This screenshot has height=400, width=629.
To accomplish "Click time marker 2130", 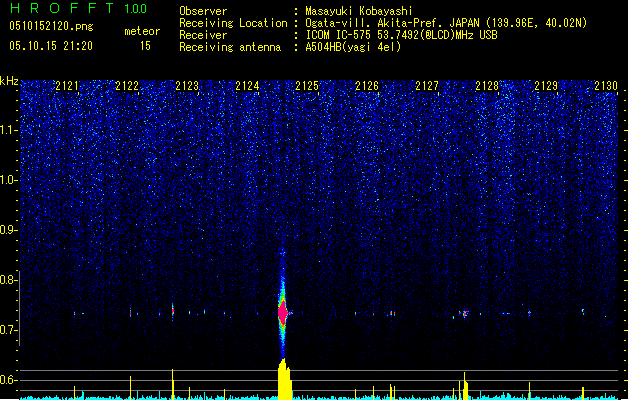I will (x=606, y=86).
